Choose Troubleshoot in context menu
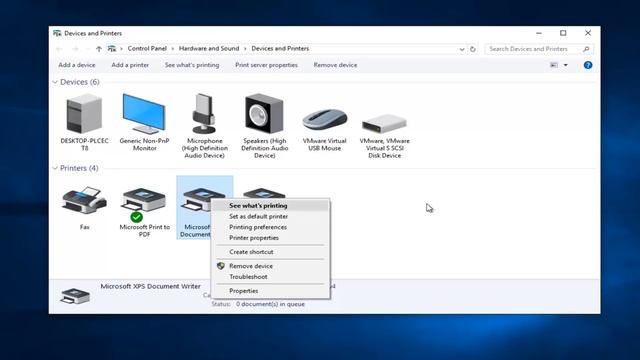 pyautogui.click(x=270, y=277)
